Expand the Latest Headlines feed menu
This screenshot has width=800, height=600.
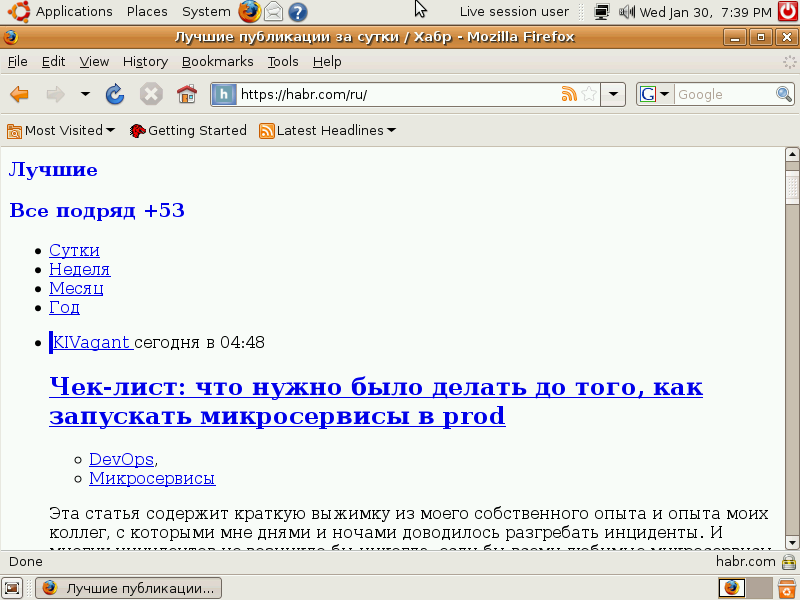point(328,131)
